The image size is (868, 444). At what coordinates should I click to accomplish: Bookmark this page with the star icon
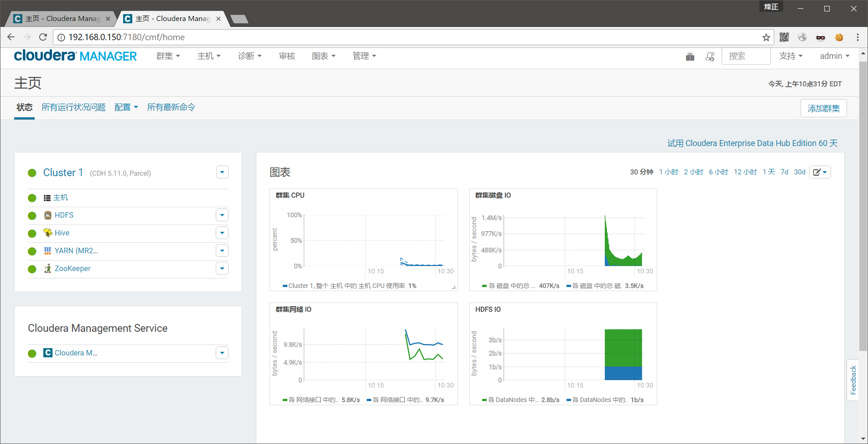pos(766,37)
